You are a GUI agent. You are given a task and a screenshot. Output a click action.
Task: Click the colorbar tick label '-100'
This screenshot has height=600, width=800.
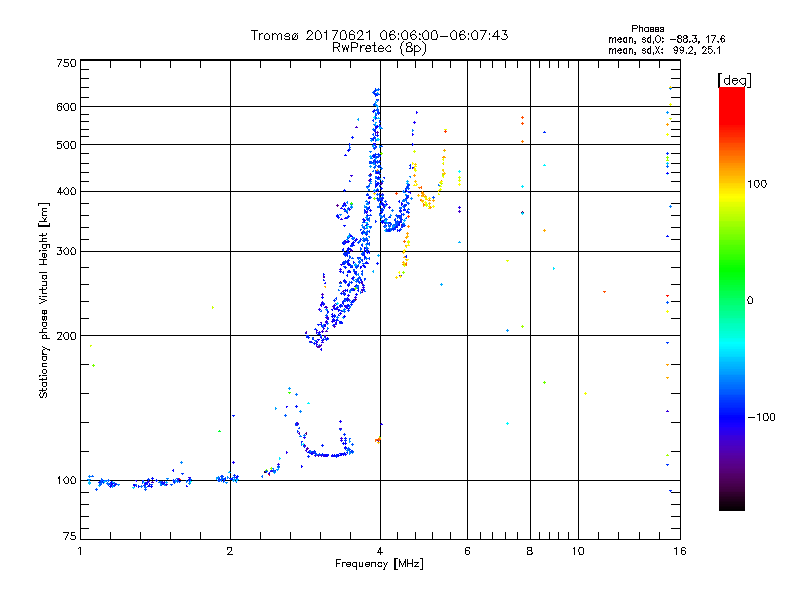761,417
